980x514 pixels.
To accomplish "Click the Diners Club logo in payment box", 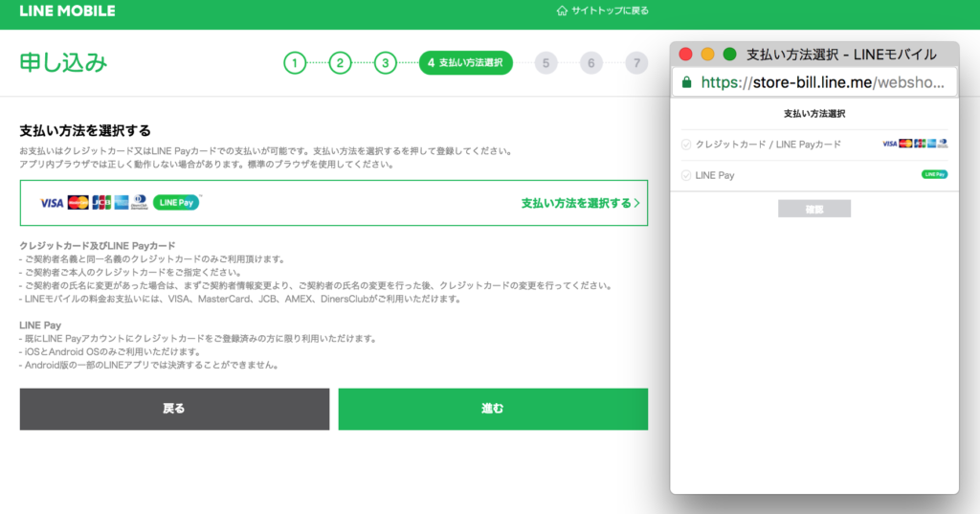I will (140, 203).
